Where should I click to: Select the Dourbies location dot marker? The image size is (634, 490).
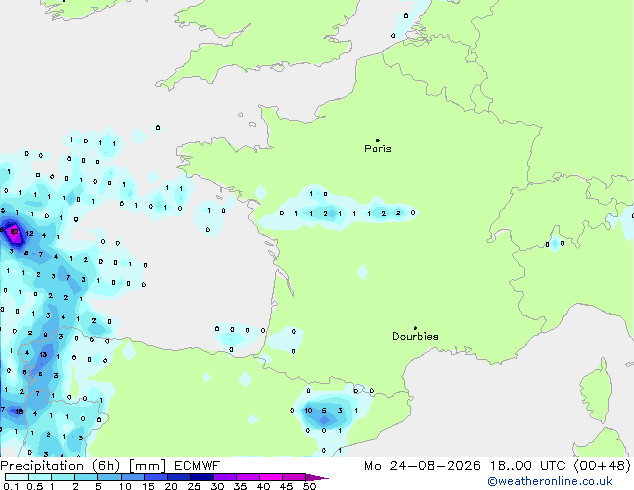click(415, 328)
